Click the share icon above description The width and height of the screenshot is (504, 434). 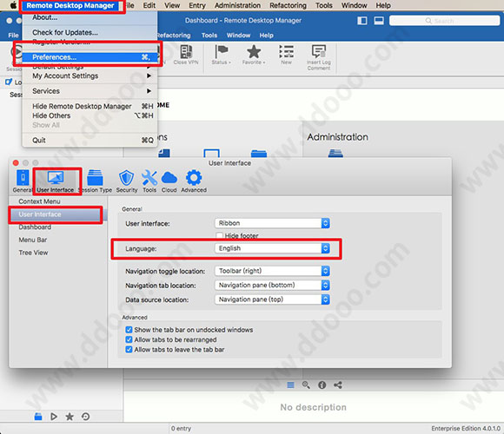coord(337,385)
